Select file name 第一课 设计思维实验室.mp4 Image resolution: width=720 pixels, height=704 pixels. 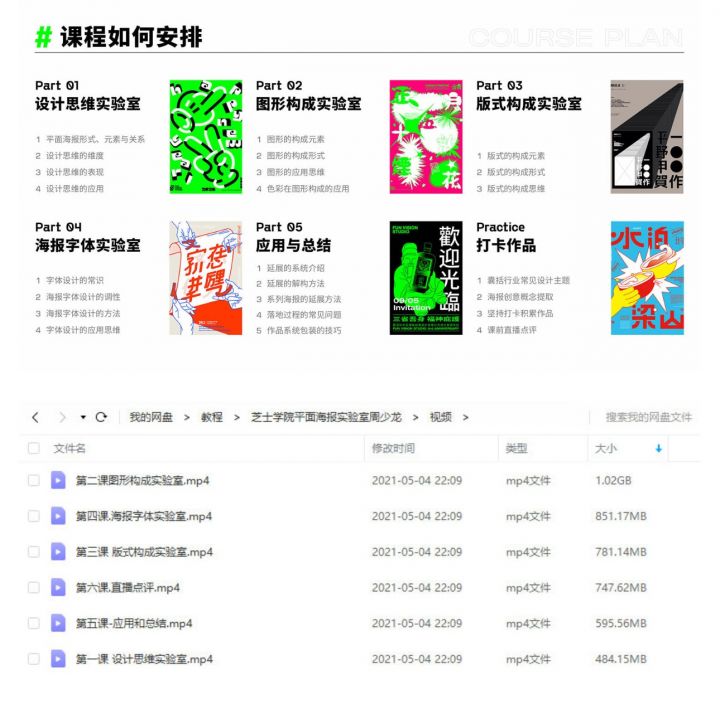tap(144, 659)
